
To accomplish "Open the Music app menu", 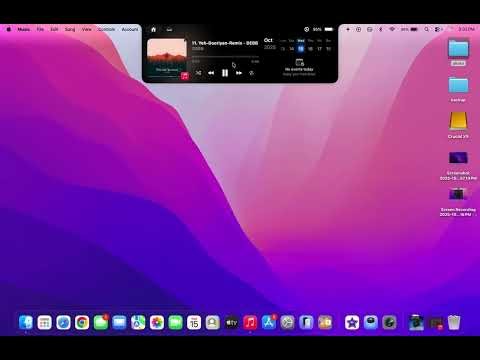I will (24, 29).
